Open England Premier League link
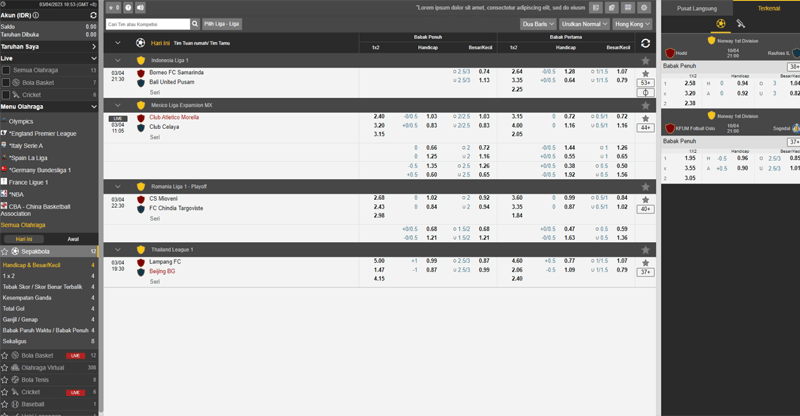Screen dimensions: 800x416 point(42,133)
